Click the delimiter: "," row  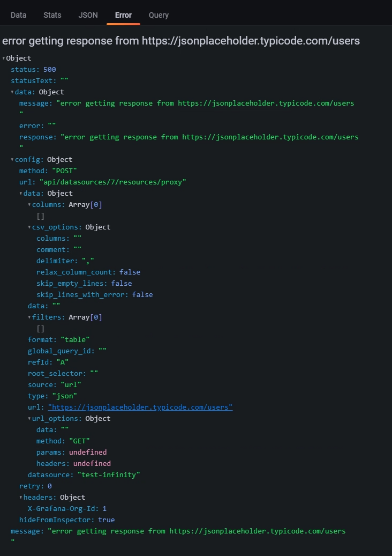coord(65,261)
